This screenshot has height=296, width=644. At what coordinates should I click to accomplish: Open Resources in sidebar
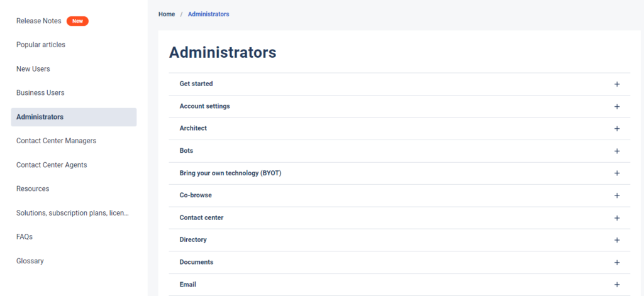pos(33,189)
